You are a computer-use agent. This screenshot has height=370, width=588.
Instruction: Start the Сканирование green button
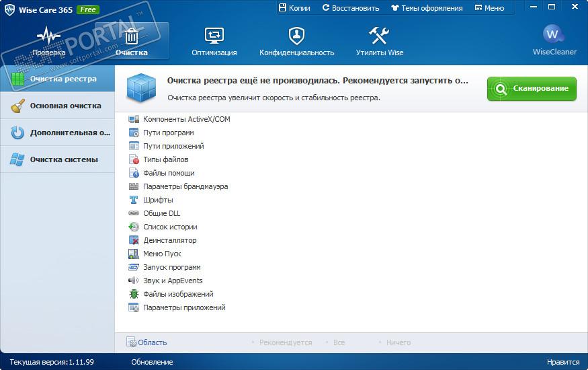pos(532,89)
